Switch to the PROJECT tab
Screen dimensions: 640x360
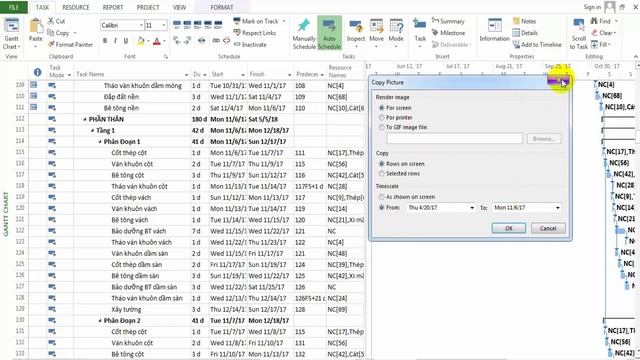(x=148, y=7)
